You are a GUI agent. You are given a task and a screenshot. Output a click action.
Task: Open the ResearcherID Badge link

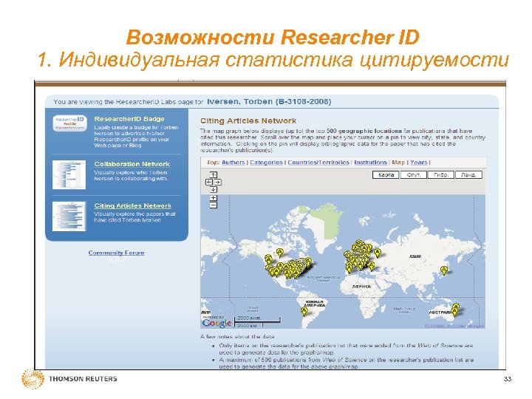pyautogui.click(x=129, y=119)
